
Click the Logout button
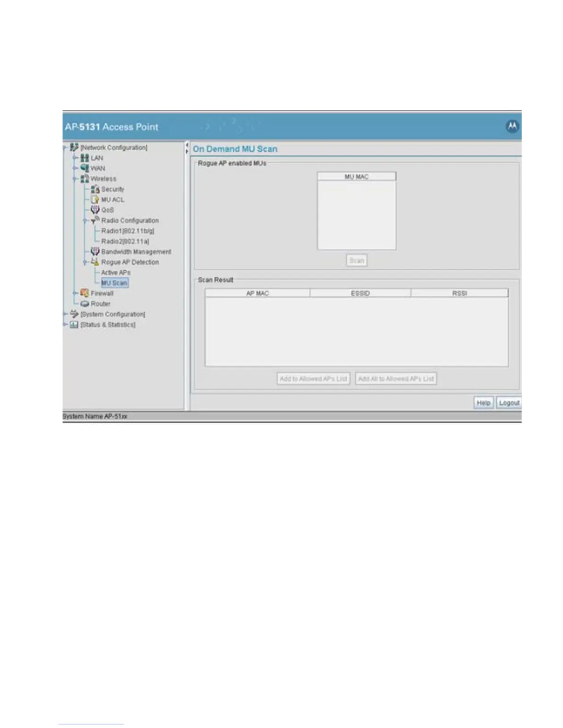(509, 403)
